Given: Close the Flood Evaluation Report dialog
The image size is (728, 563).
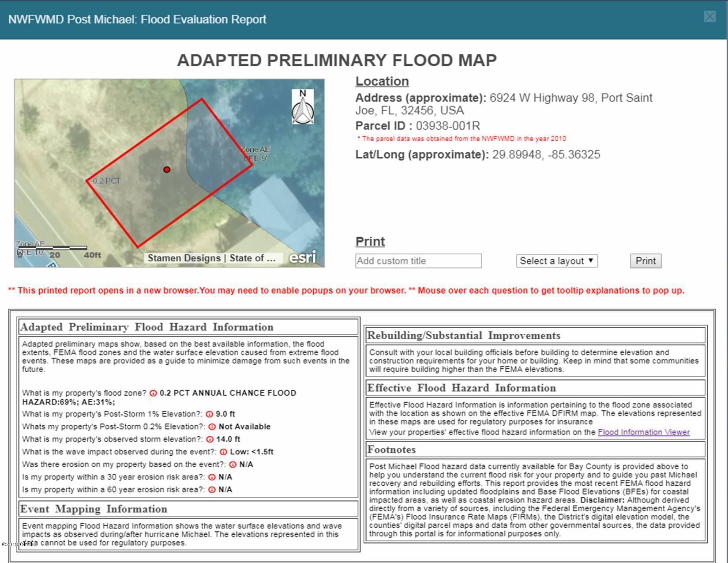Looking at the screenshot, I should (709, 17).
